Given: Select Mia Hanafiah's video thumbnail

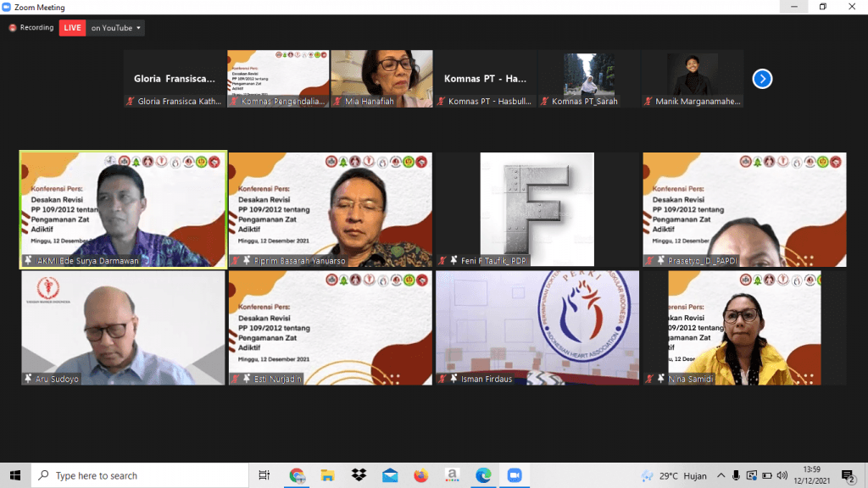Looking at the screenshot, I should (x=382, y=79).
